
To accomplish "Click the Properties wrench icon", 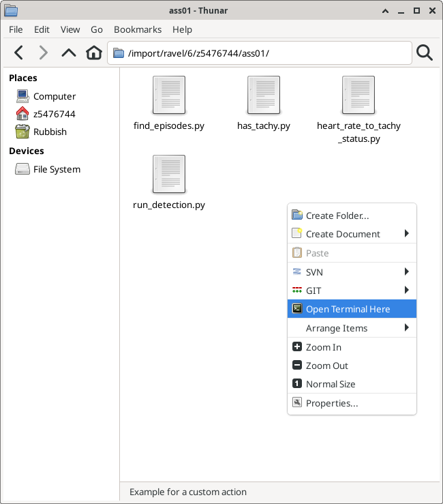I will point(297,402).
